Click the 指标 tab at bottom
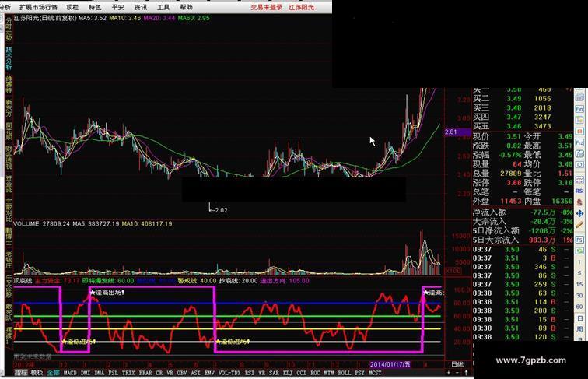Screen dimensions: 588x379 pyautogui.click(x=21, y=373)
